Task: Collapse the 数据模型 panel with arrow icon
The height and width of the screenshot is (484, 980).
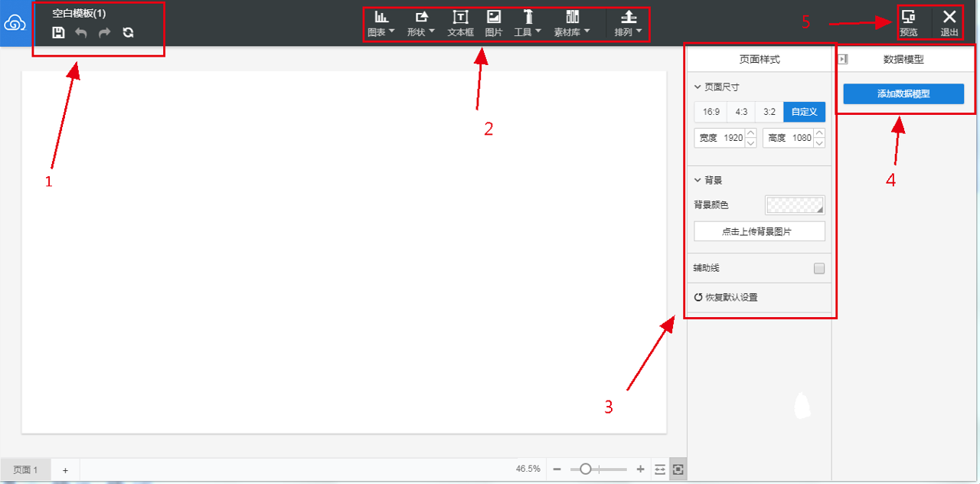Action: [844, 59]
